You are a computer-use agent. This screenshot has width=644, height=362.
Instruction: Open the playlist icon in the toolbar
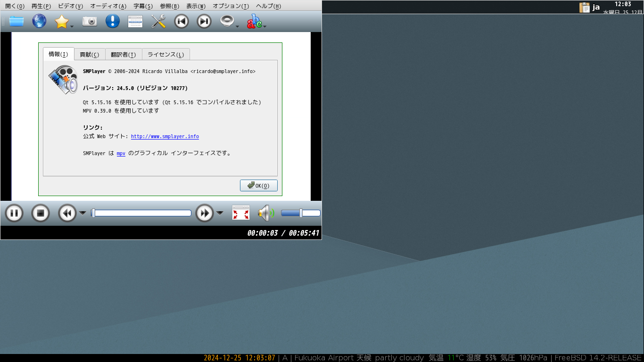point(135,21)
